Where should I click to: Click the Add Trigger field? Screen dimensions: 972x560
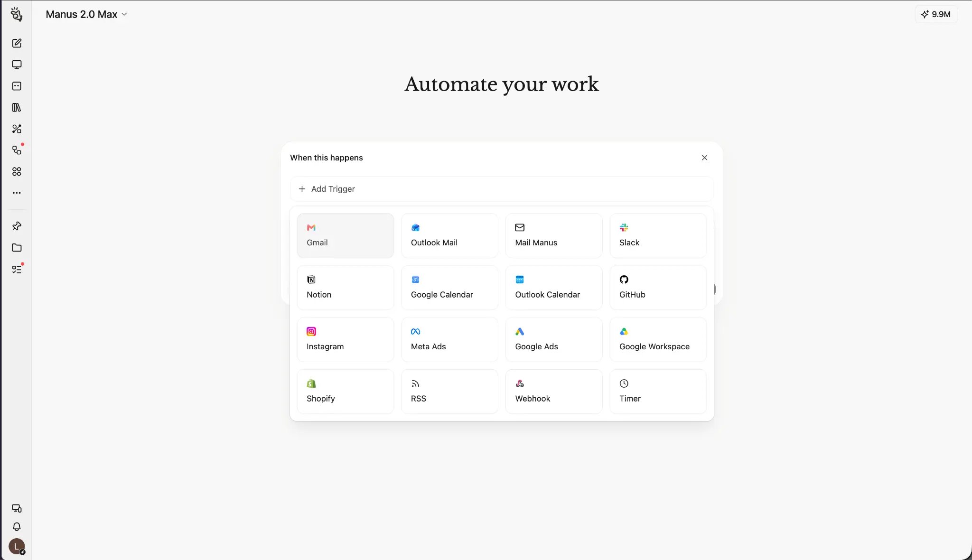[502, 189]
